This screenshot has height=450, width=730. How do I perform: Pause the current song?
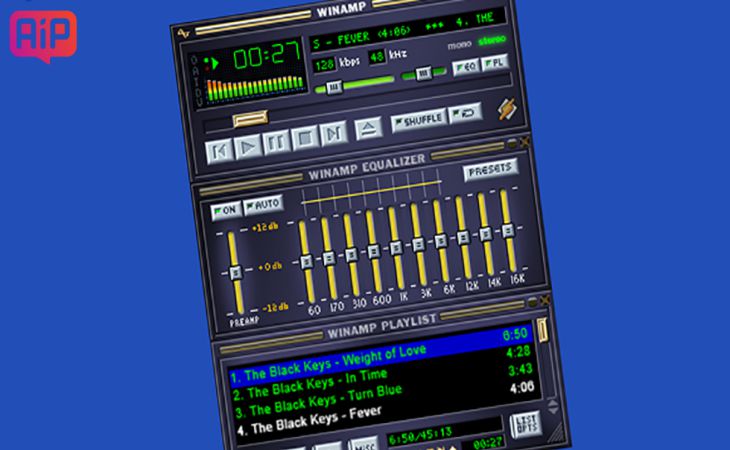click(x=276, y=142)
